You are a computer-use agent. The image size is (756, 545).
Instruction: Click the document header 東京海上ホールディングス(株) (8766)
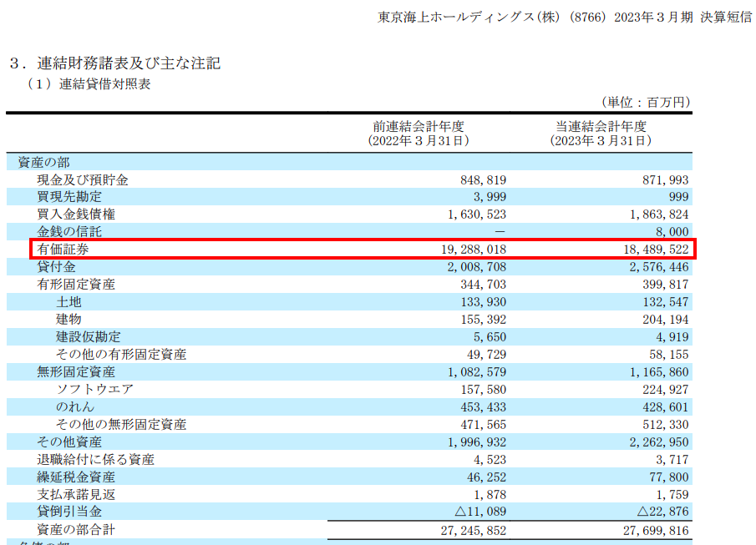[x=491, y=18]
